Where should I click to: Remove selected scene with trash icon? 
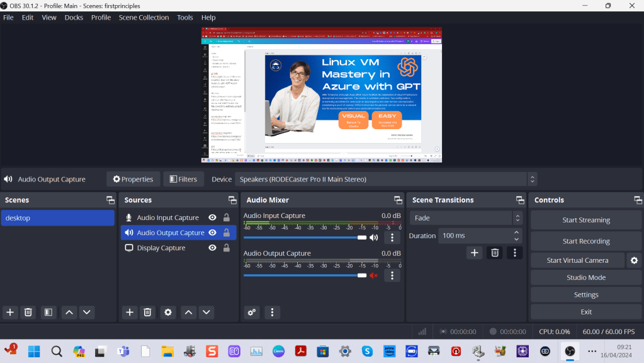pyautogui.click(x=28, y=313)
